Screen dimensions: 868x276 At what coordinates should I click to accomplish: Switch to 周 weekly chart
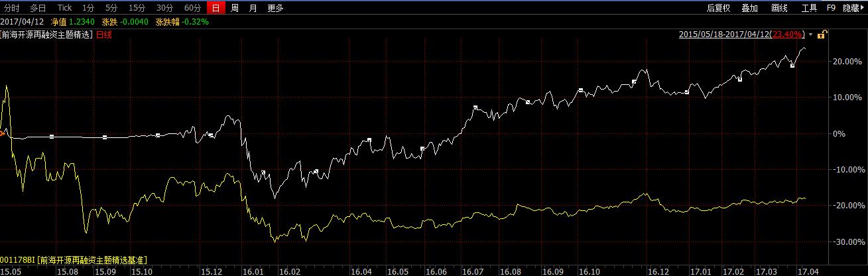pyautogui.click(x=235, y=8)
